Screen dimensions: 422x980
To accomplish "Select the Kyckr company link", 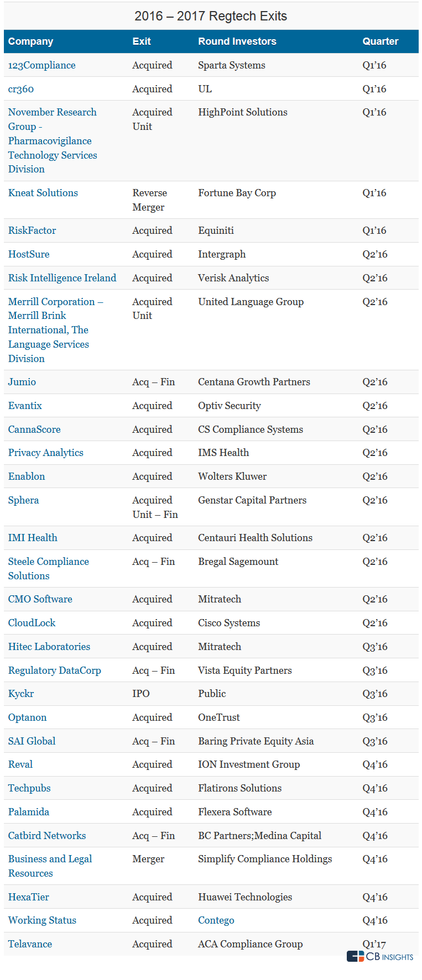I will click(x=21, y=694).
